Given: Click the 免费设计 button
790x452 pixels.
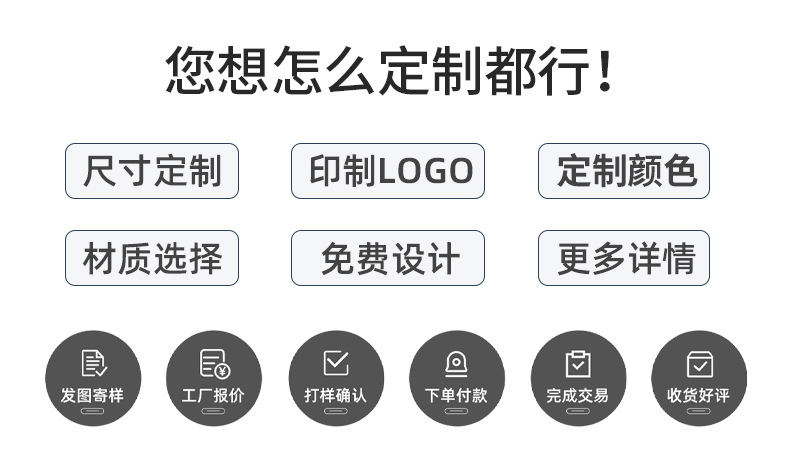Looking at the screenshot, I should pos(388,258).
